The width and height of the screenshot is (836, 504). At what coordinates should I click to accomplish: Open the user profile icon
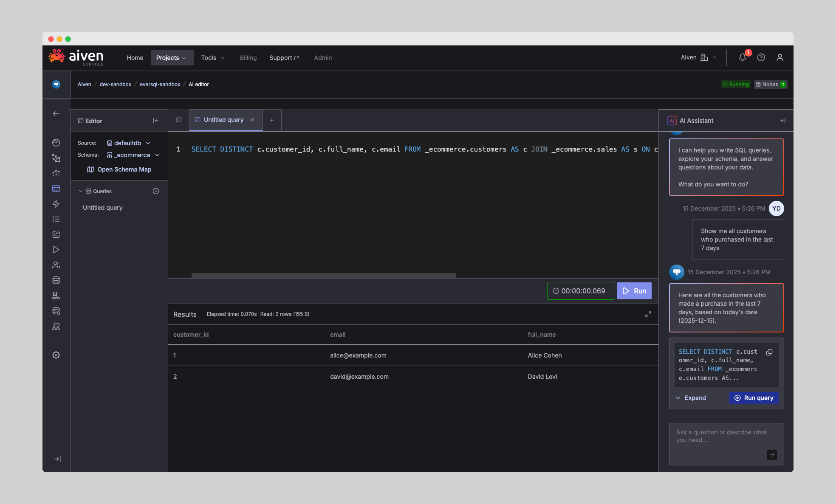780,57
